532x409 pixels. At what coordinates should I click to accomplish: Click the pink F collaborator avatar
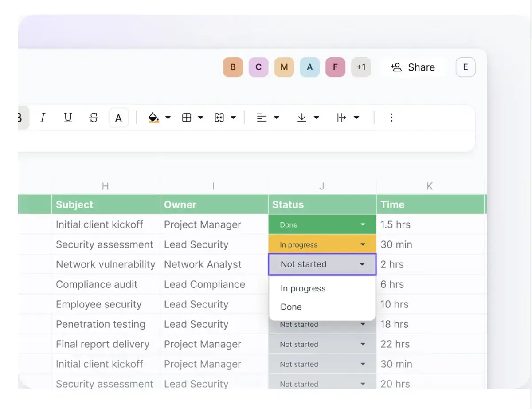335,67
